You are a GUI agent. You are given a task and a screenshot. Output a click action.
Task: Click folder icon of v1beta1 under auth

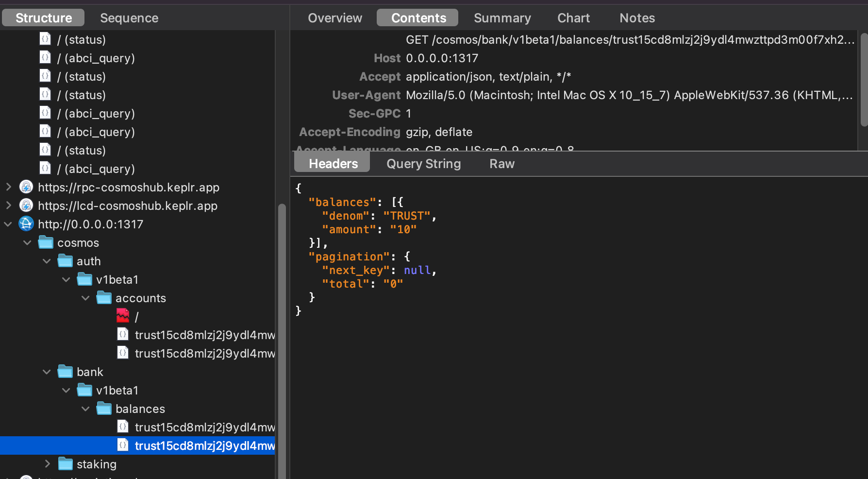(x=84, y=279)
